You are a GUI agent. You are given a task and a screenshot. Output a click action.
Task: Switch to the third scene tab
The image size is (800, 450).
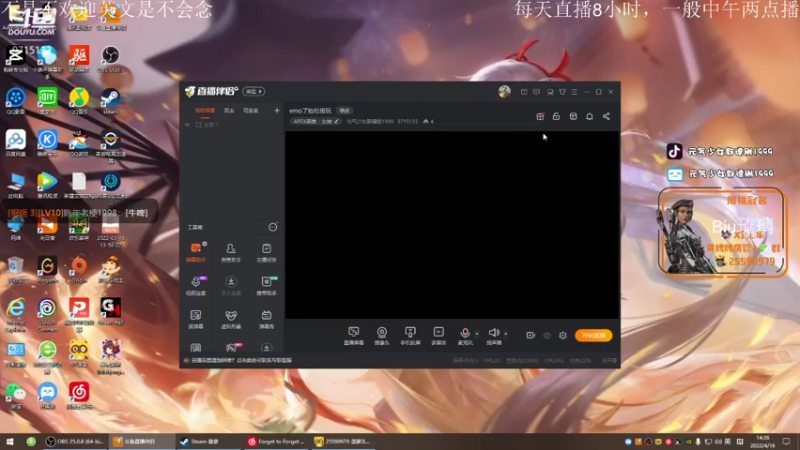251,111
